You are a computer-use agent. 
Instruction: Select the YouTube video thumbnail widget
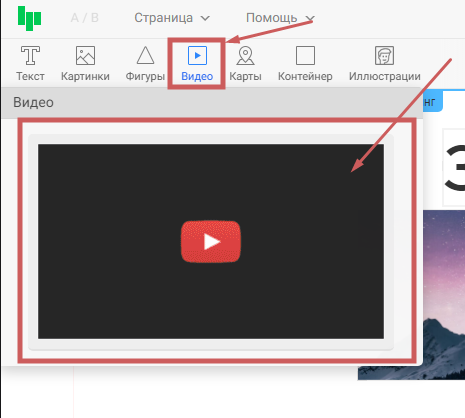tap(211, 242)
